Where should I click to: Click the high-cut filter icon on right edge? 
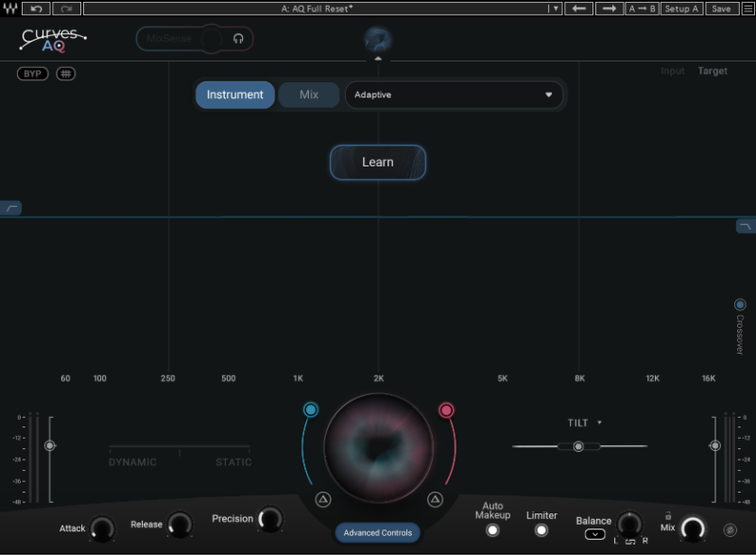pyautogui.click(x=746, y=227)
